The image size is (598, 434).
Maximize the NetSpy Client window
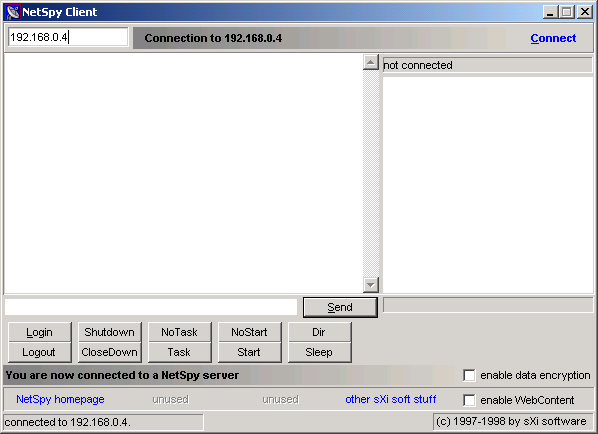point(567,12)
